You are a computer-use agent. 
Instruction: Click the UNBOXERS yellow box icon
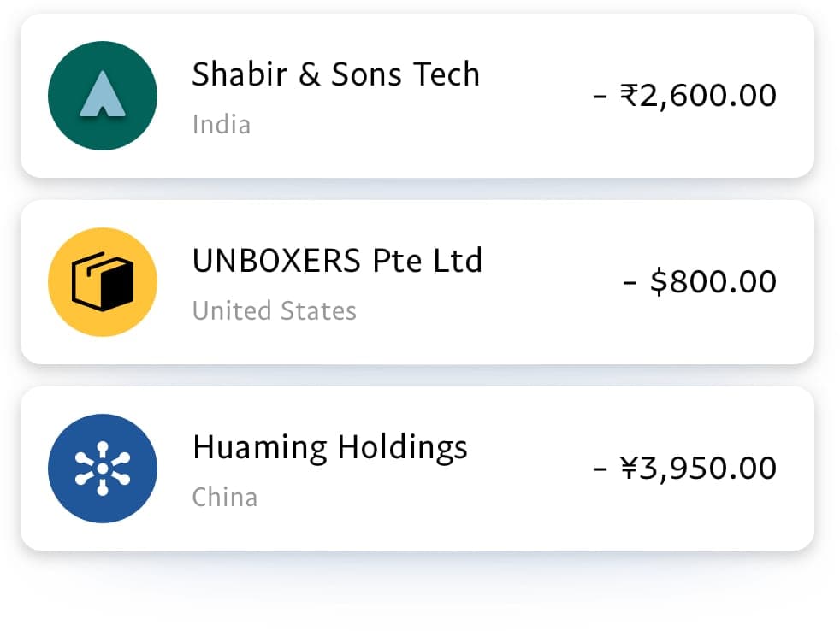103,282
